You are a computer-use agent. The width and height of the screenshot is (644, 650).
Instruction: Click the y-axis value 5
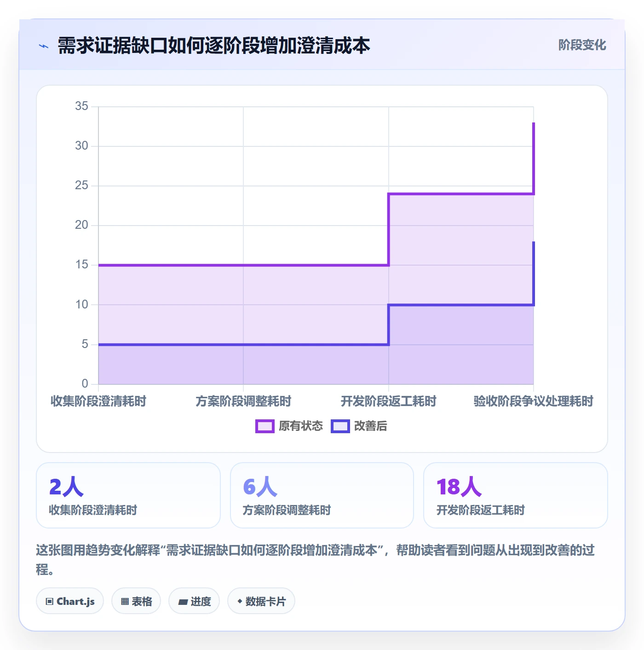coord(85,344)
